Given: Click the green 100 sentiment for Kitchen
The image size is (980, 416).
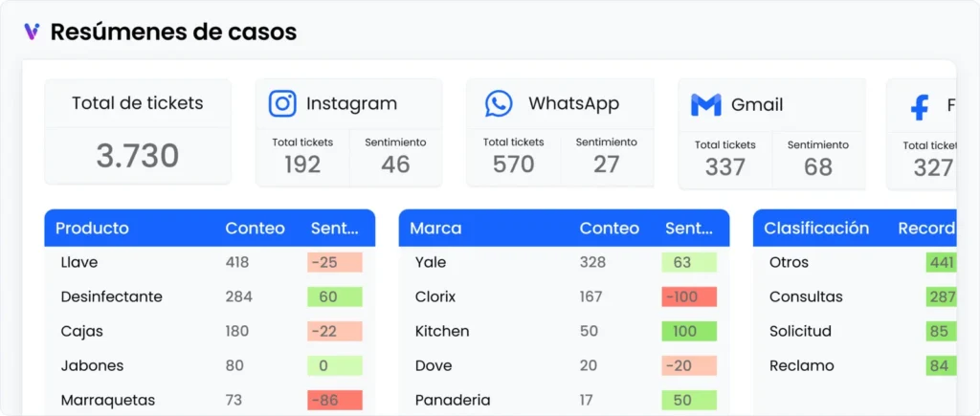Looking at the screenshot, I should point(688,331).
